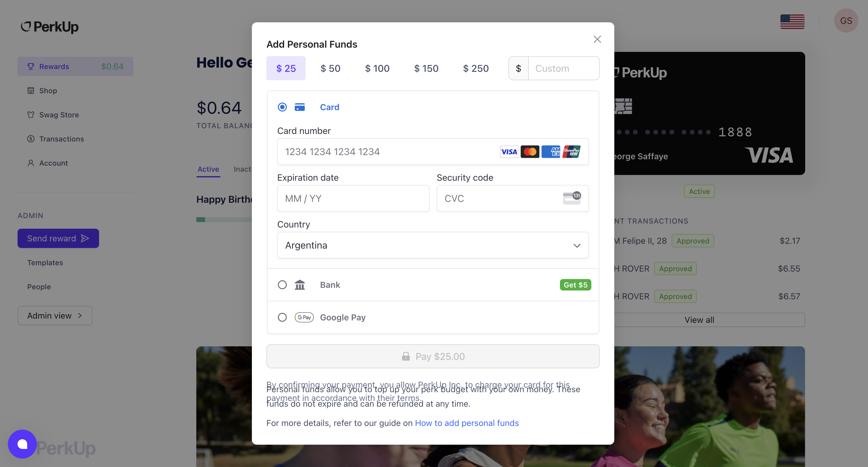Click the How to add personal funds link
868x467 pixels.
(x=467, y=422)
